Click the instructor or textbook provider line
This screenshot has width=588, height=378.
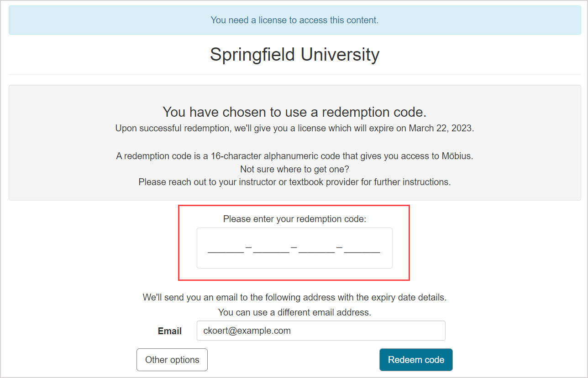click(x=294, y=182)
